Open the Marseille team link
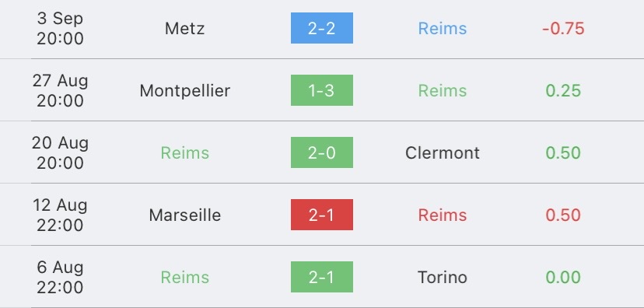Viewport: 644px width, 308px height. [x=185, y=215]
